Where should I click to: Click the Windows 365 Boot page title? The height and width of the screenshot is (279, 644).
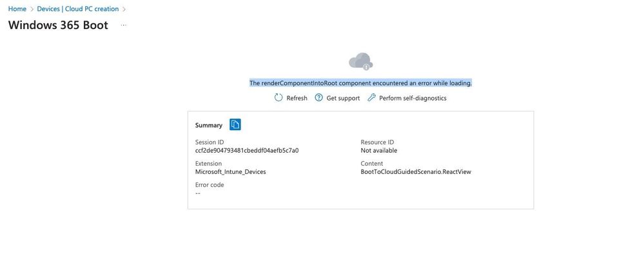(x=58, y=25)
